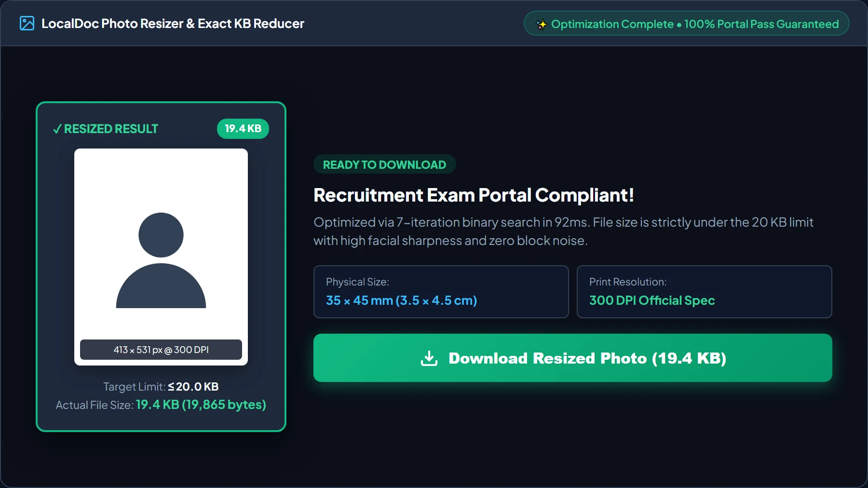Screen dimensions: 868x488
Task: Click the 19.4 KB size badge
Action: 243,129
